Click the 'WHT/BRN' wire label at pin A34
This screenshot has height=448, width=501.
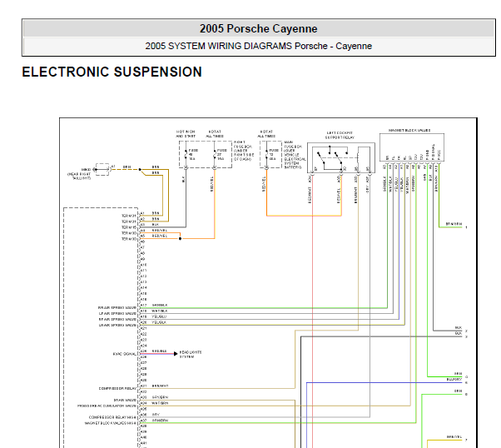(x=160, y=403)
